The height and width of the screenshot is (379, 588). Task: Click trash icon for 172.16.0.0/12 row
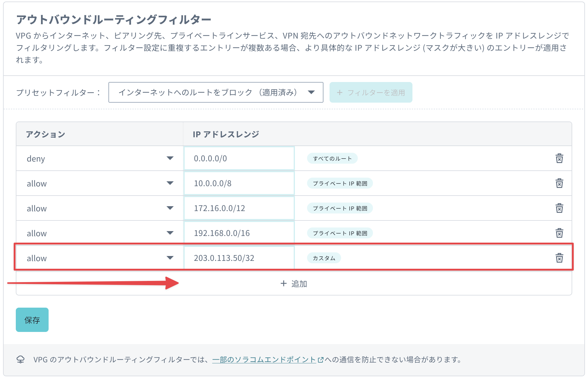point(559,208)
